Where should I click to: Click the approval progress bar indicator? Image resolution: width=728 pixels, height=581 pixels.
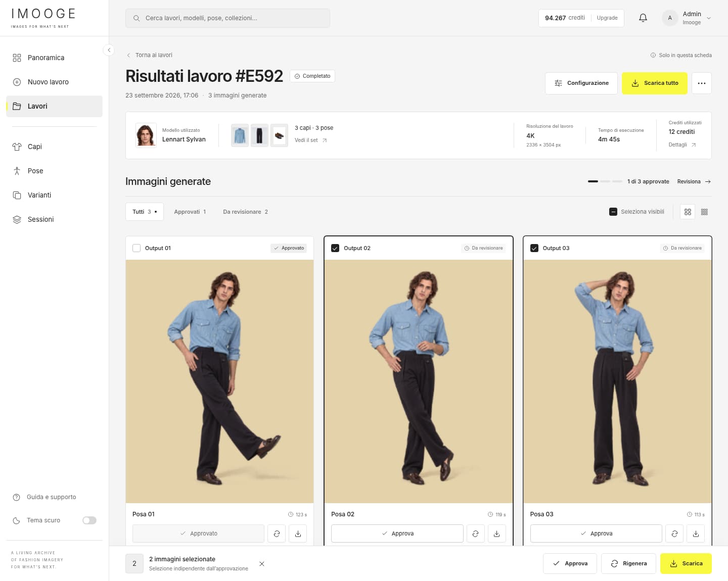pyautogui.click(x=605, y=181)
